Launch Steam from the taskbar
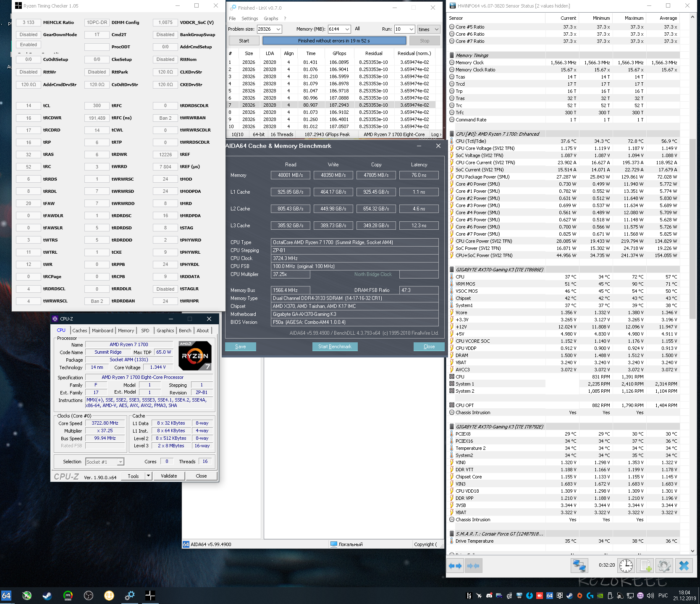The width and height of the screenshot is (700, 604). point(47,595)
